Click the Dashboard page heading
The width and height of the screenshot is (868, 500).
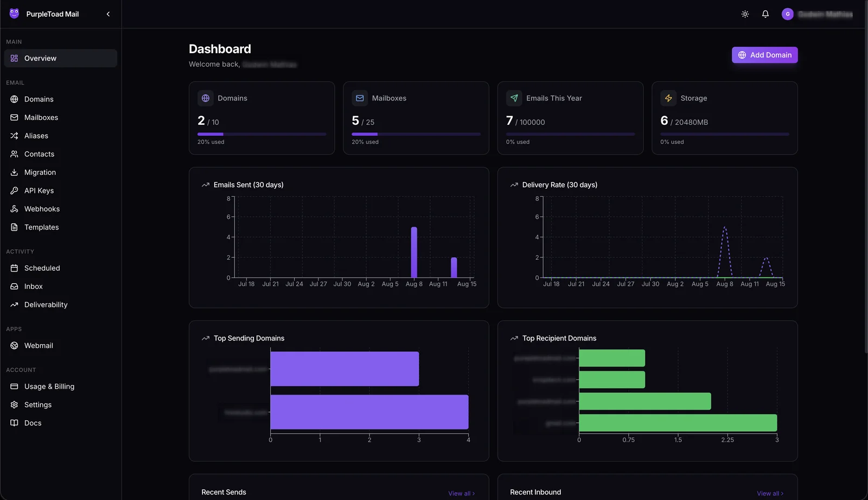[220, 49]
